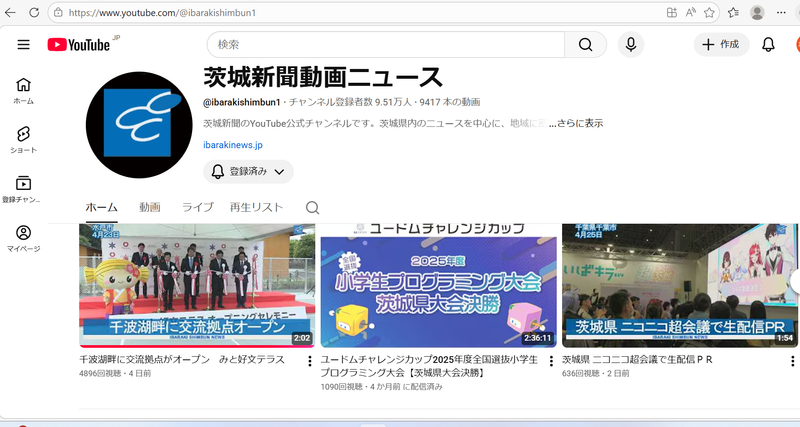Expand the 登録済み subscription dropdown

248,171
